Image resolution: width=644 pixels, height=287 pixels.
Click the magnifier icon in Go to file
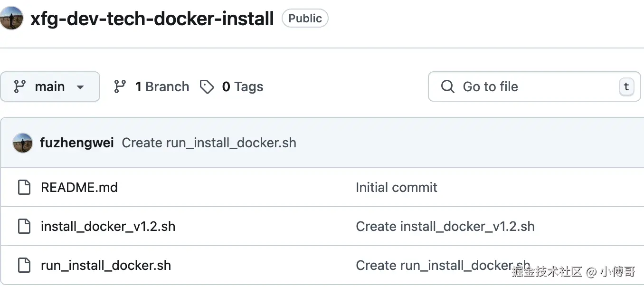[447, 86]
